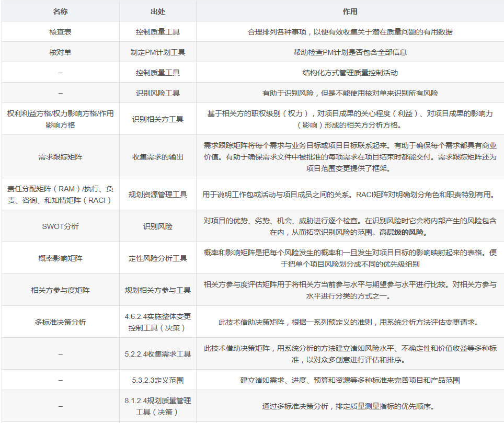Click the 名称 column header
Screen dimensions: 504x423
pyautogui.click(x=61, y=12)
